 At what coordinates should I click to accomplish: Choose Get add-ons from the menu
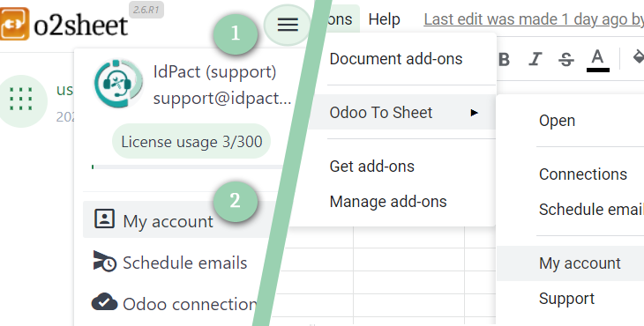click(x=371, y=166)
